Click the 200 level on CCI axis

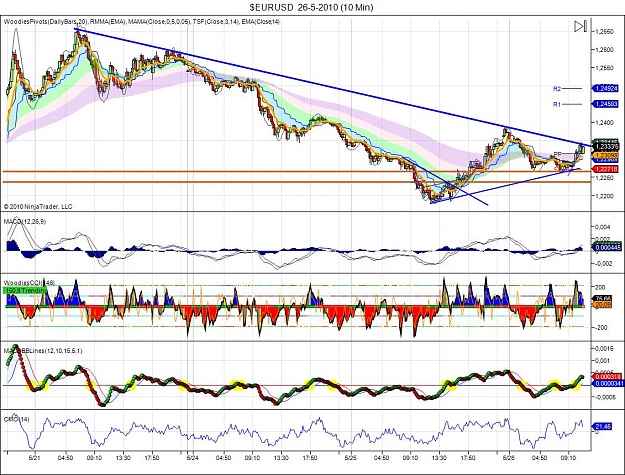pos(600,287)
